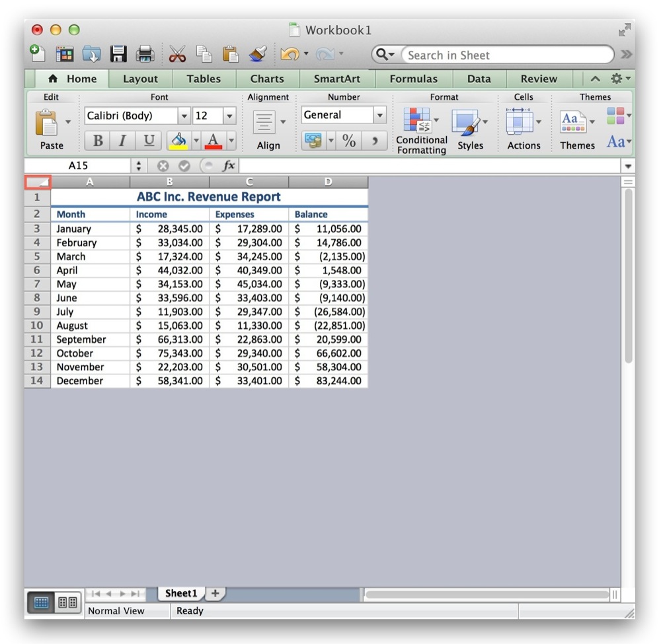The height and width of the screenshot is (644, 661).
Task: Select the cell containing December
Action: (90, 380)
